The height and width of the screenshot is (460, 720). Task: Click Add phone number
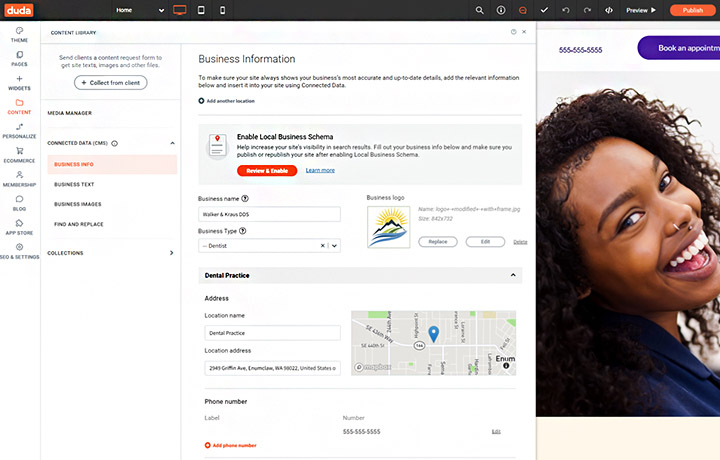click(x=231, y=445)
